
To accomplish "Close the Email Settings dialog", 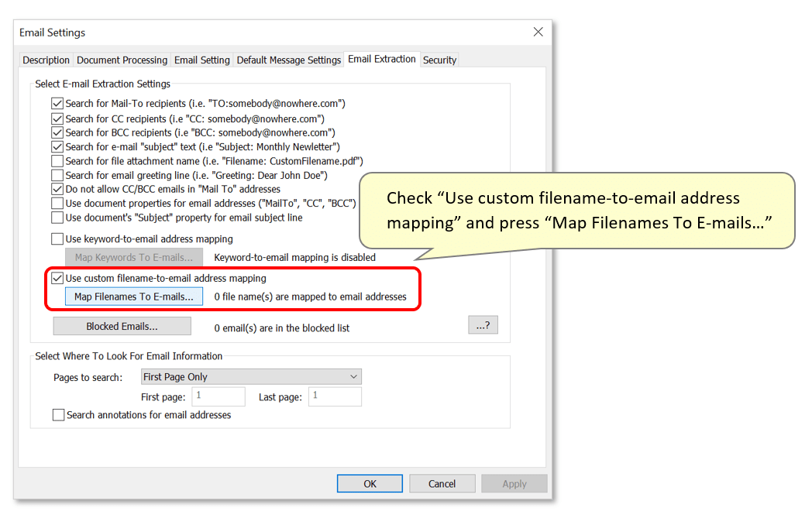I will click(x=538, y=32).
